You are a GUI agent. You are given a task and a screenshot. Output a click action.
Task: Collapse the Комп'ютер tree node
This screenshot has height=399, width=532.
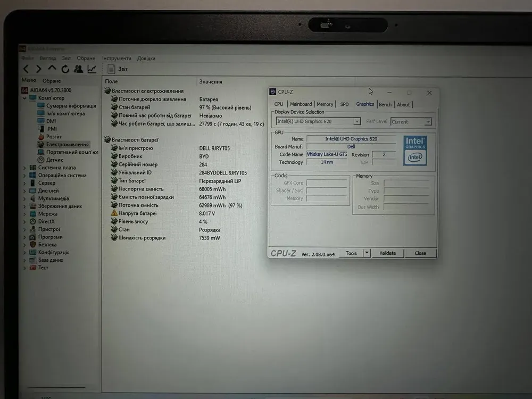click(x=24, y=98)
